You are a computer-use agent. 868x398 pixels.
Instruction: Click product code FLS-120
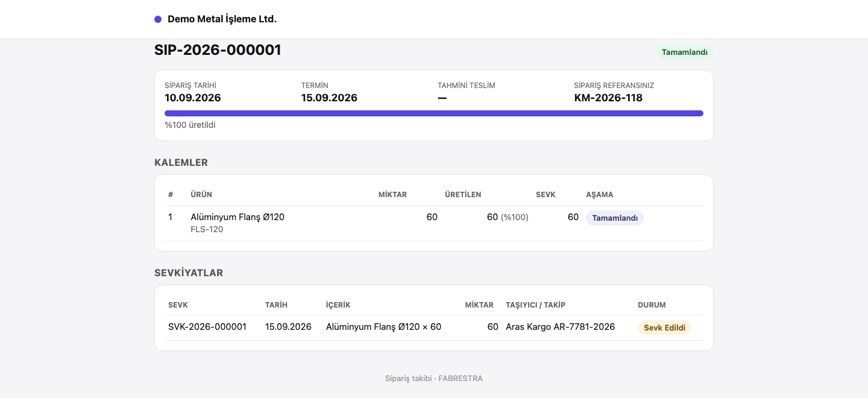pyautogui.click(x=207, y=229)
